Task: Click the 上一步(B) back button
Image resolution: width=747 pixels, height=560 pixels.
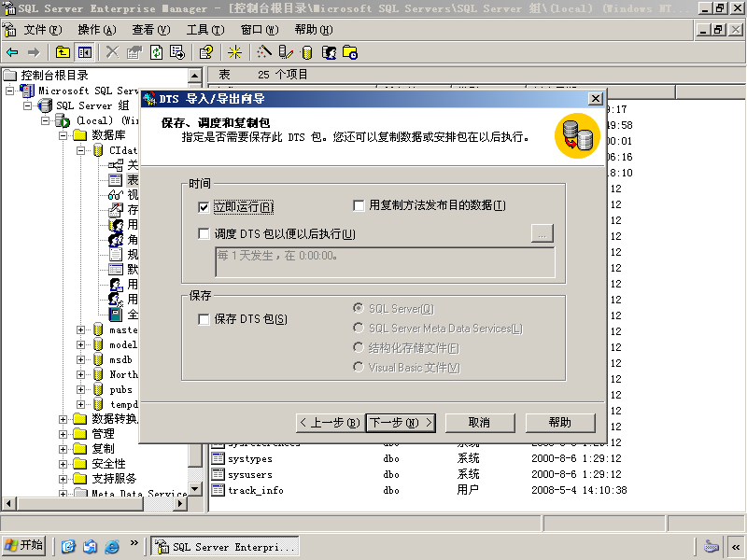Action: (x=331, y=423)
